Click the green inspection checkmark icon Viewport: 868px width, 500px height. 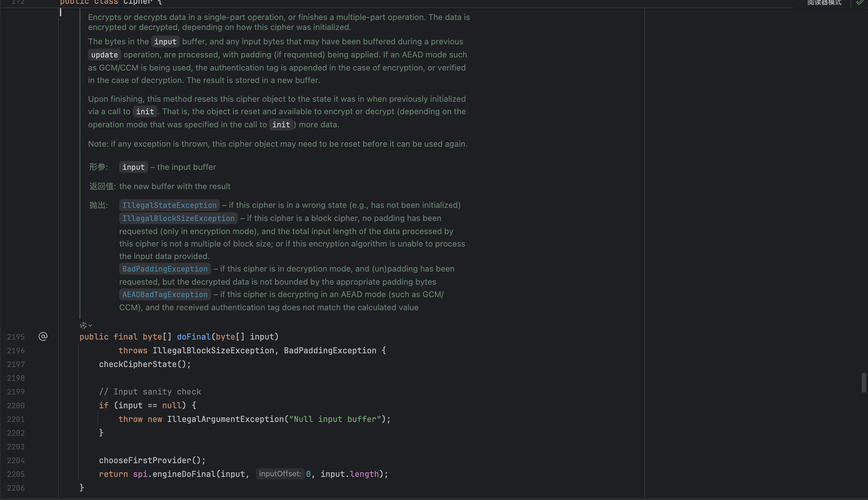(x=859, y=3)
